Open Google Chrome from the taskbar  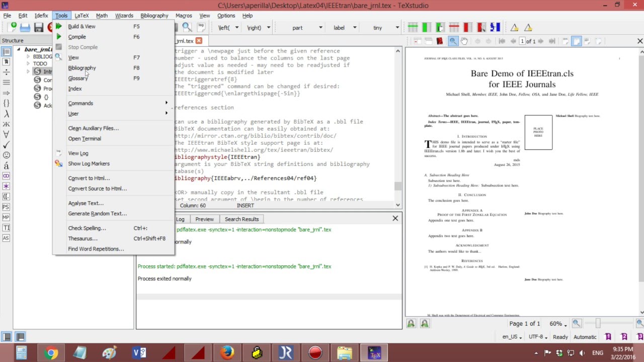tap(50, 352)
